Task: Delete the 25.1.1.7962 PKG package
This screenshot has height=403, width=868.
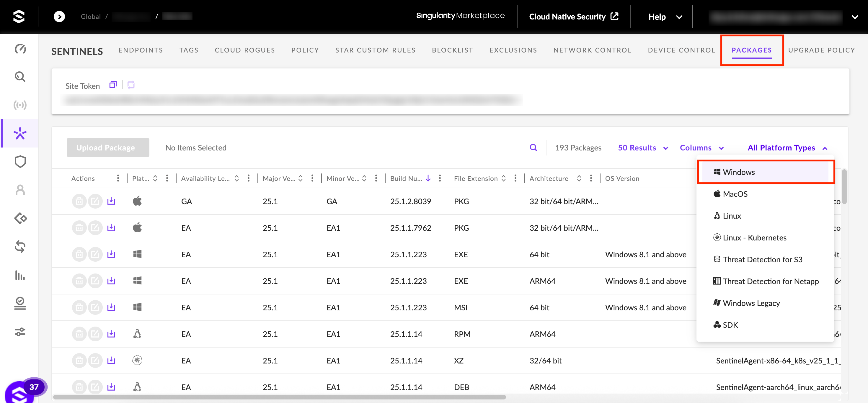Action: tap(79, 228)
